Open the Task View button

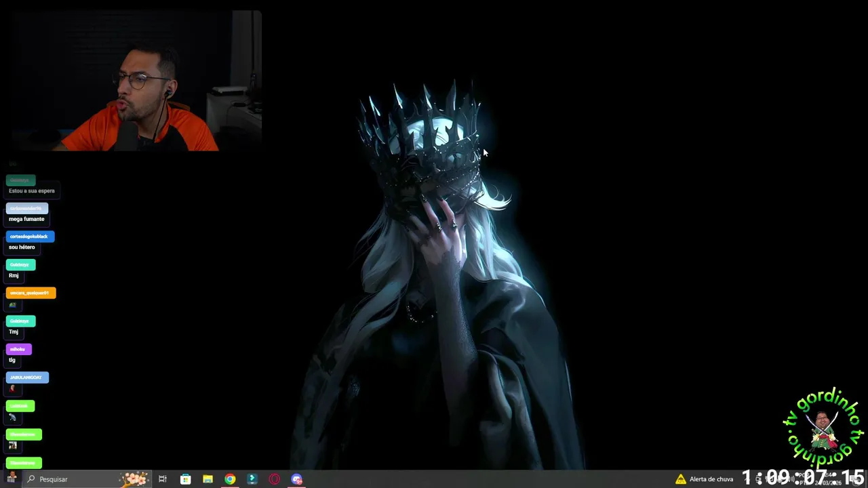tap(163, 479)
